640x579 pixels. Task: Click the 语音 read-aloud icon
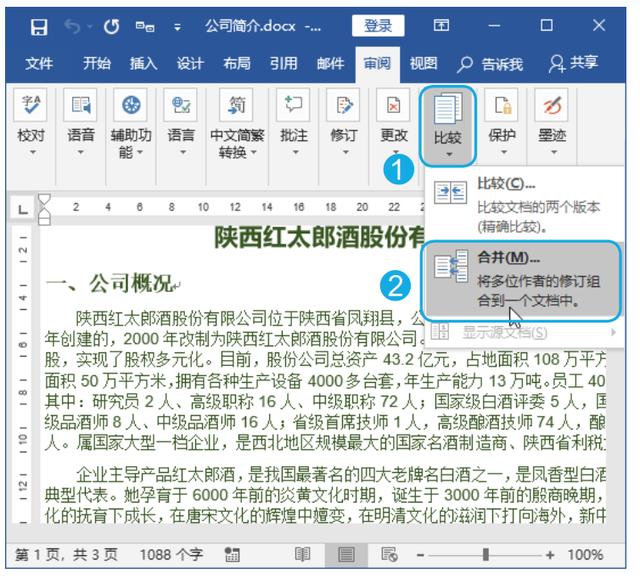(80, 105)
